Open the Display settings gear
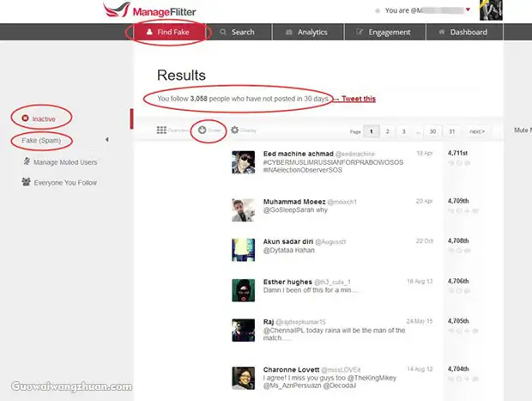532x401 pixels. [244, 130]
